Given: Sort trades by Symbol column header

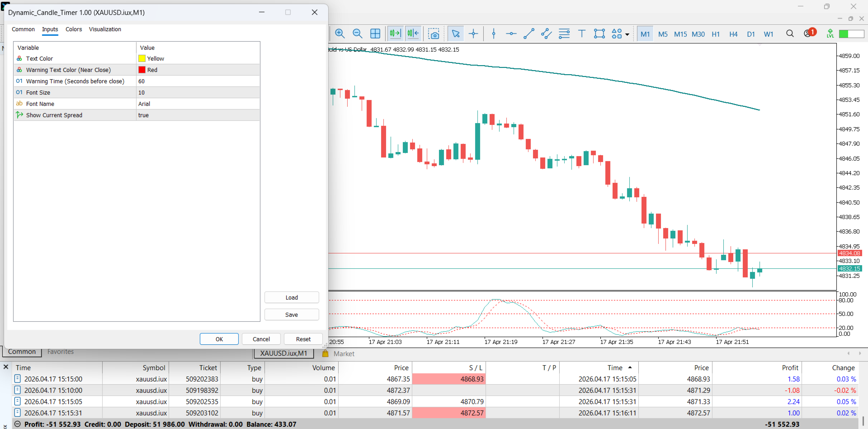Looking at the screenshot, I should 154,368.
